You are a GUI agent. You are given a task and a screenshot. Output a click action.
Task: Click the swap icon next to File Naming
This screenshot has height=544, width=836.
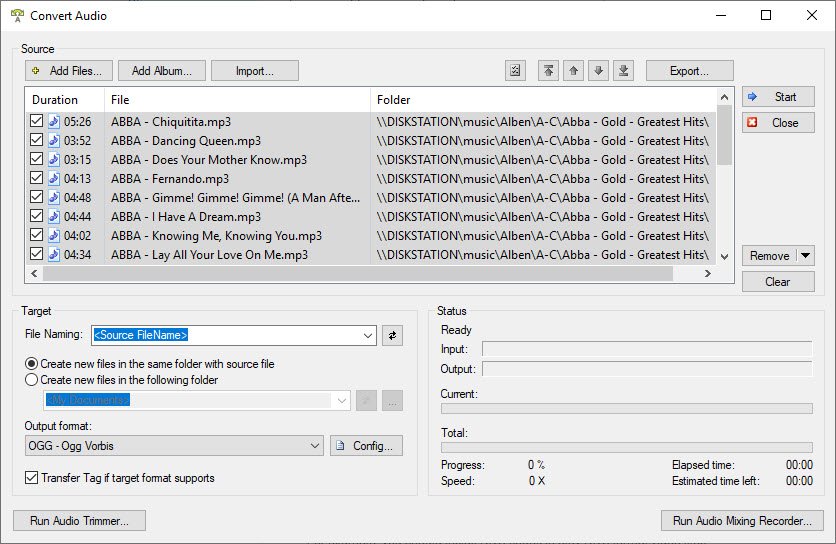[x=392, y=336]
